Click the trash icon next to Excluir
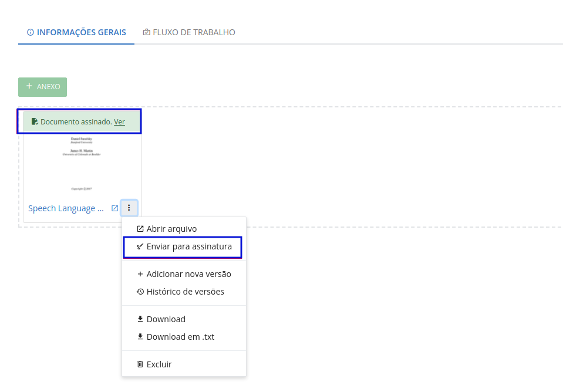Image resolution: width=563 pixels, height=392 pixels. coord(140,364)
